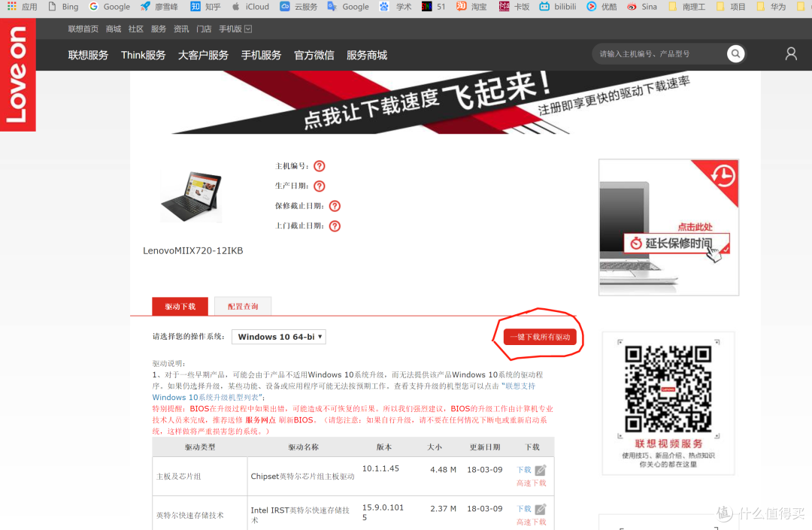Open the 服务网点 link in the warning
The width and height of the screenshot is (812, 530).
click(x=260, y=420)
